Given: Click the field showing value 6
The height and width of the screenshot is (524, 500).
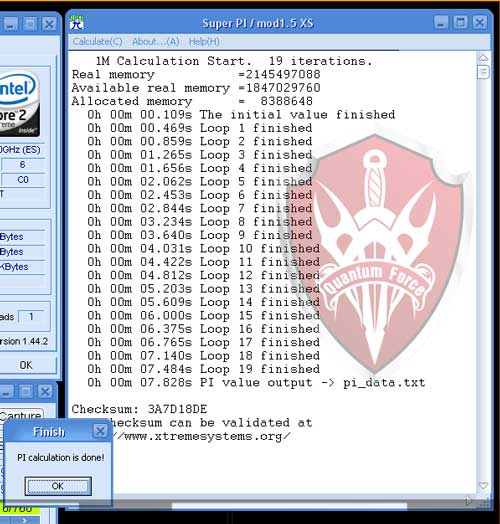Looking at the screenshot, I should (x=23, y=165).
